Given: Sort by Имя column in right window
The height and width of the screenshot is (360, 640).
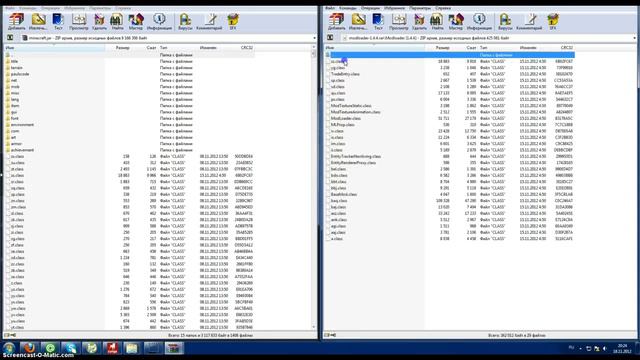Looking at the screenshot, I should coord(375,48).
